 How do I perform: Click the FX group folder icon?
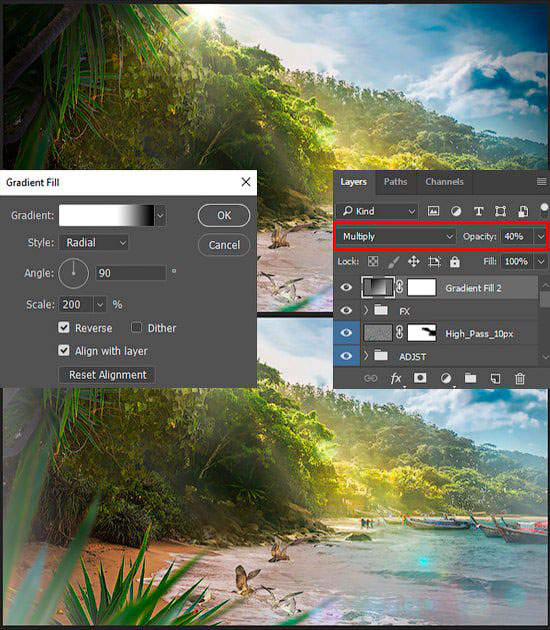click(x=381, y=310)
